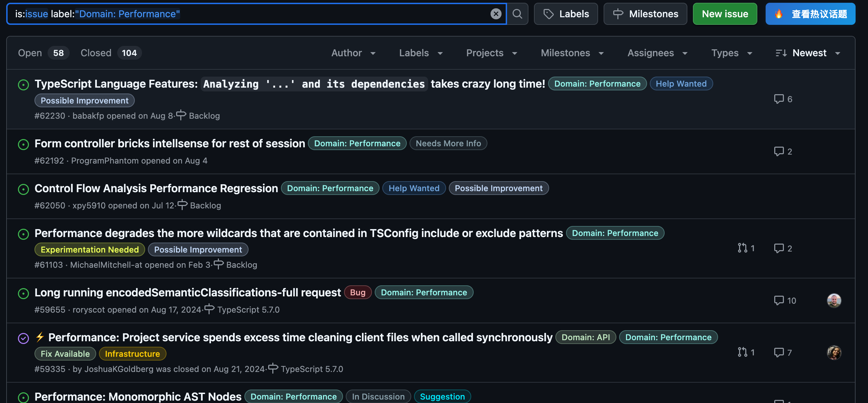868x403 pixels.
Task: Open the Milestones page button
Action: click(645, 14)
